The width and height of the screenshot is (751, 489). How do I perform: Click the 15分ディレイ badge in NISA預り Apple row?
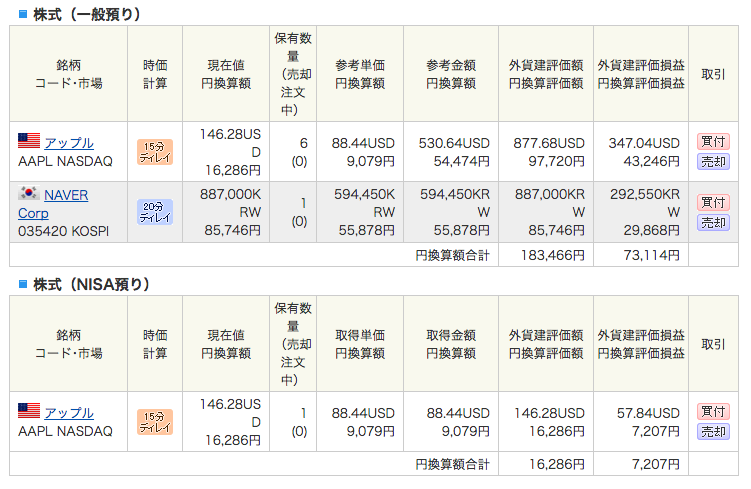(x=155, y=422)
